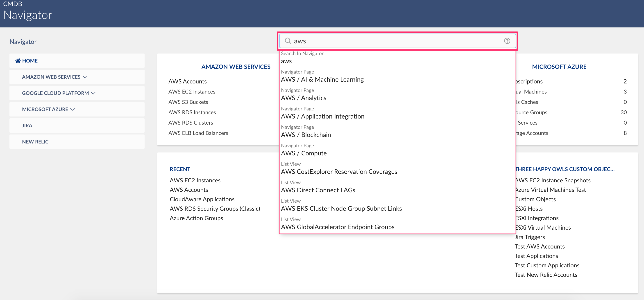Open AWS GlobalAccelerator Endpoint Groups list view
The width and height of the screenshot is (644, 300).
click(337, 227)
